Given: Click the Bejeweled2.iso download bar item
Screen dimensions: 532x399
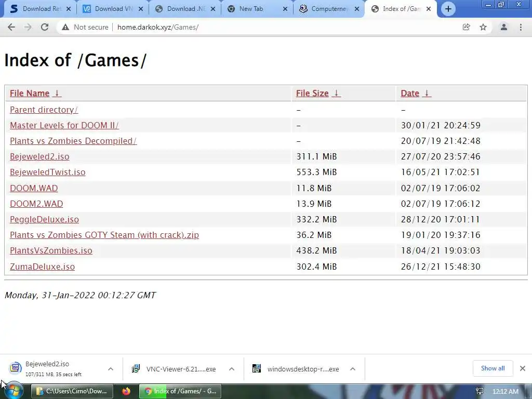Looking at the screenshot, I should pos(54,368).
